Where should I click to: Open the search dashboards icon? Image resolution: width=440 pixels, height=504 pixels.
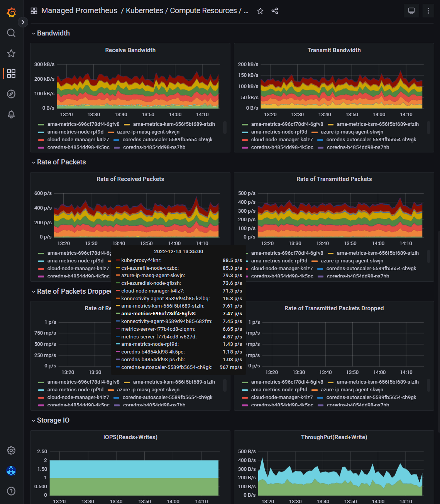tap(11, 33)
